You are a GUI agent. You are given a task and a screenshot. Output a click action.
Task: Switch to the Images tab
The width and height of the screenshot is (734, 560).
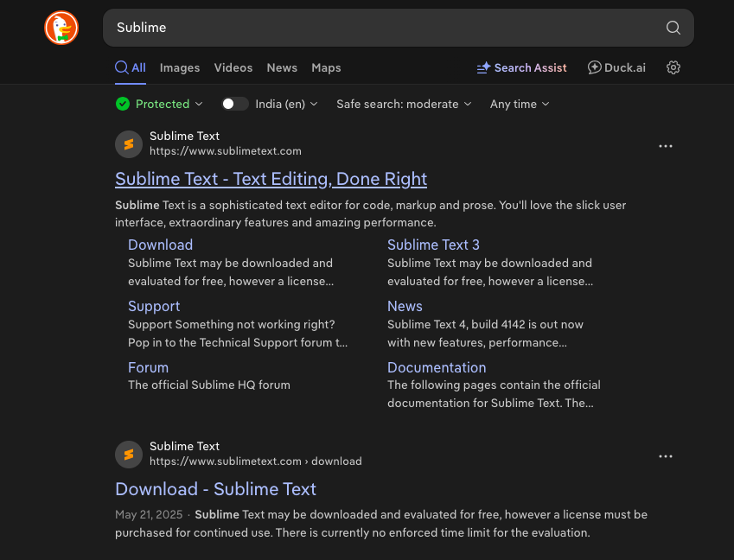pos(180,67)
